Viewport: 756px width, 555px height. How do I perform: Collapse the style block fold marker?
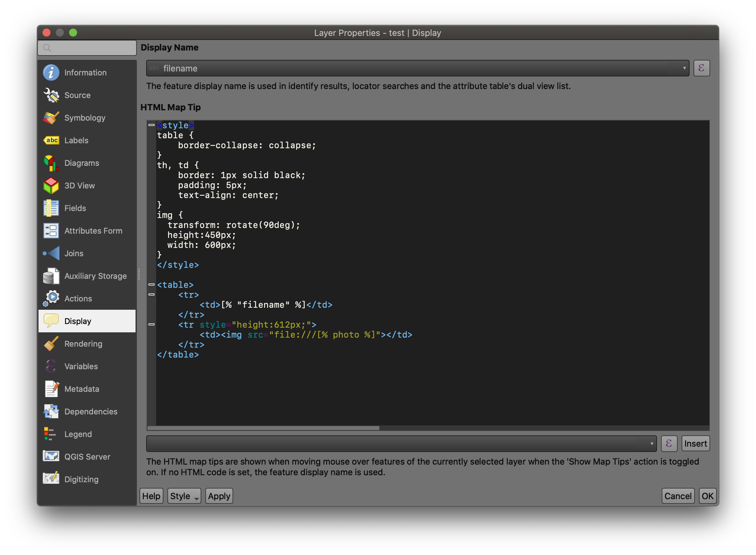tap(151, 125)
